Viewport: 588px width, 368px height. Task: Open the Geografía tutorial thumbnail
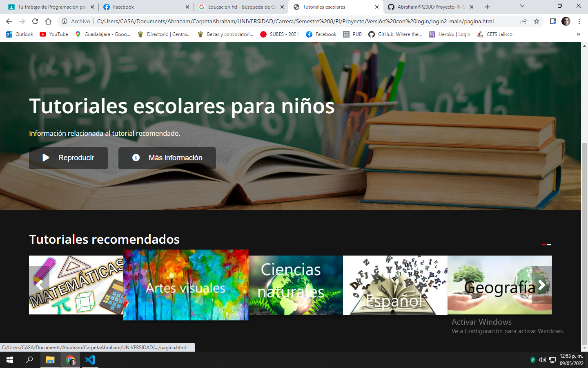click(x=500, y=285)
